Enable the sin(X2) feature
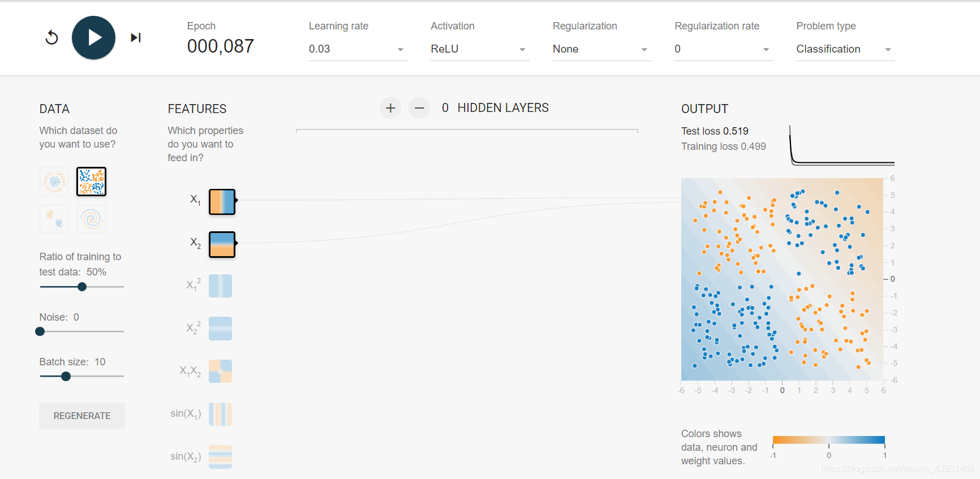The image size is (980, 479). point(220,457)
